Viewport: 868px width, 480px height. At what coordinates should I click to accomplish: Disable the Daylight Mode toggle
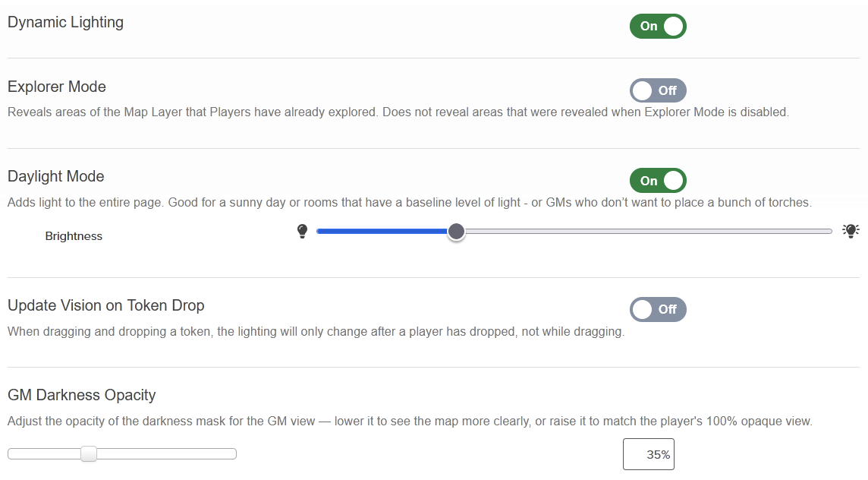(x=658, y=181)
